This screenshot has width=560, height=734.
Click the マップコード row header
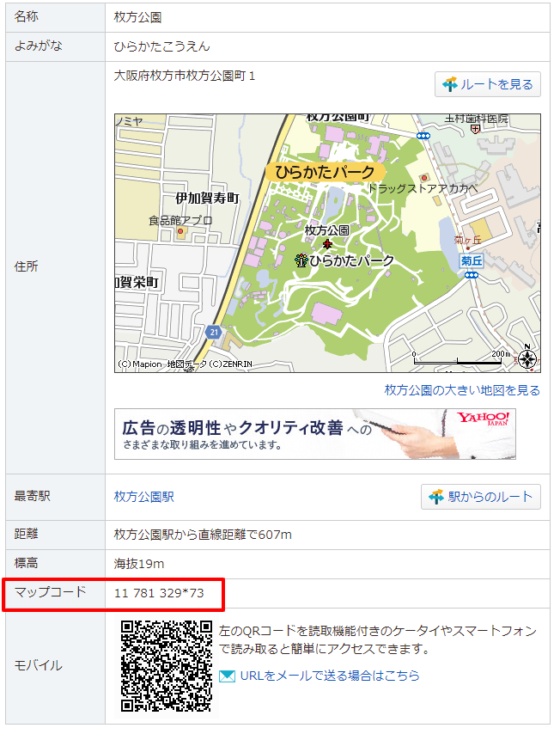coord(56,593)
